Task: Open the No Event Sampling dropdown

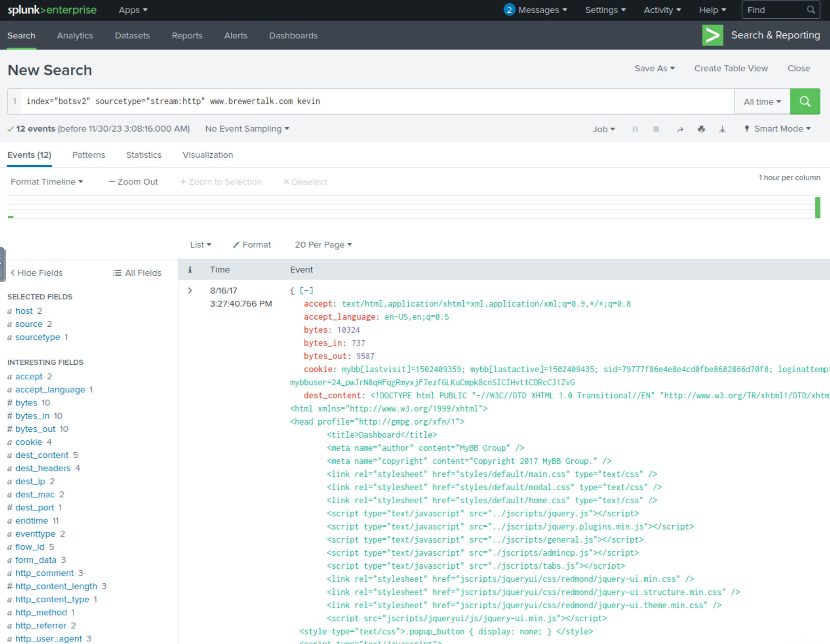Action: (247, 129)
